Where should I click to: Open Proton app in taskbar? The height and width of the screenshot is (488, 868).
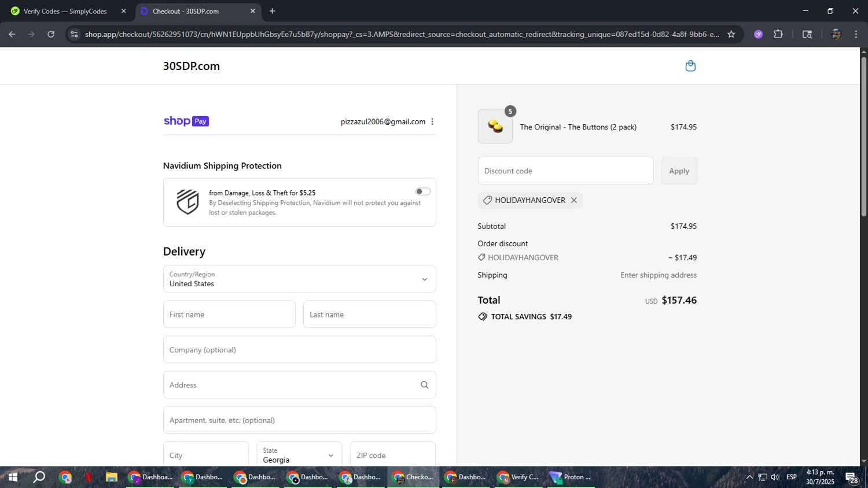(x=571, y=477)
